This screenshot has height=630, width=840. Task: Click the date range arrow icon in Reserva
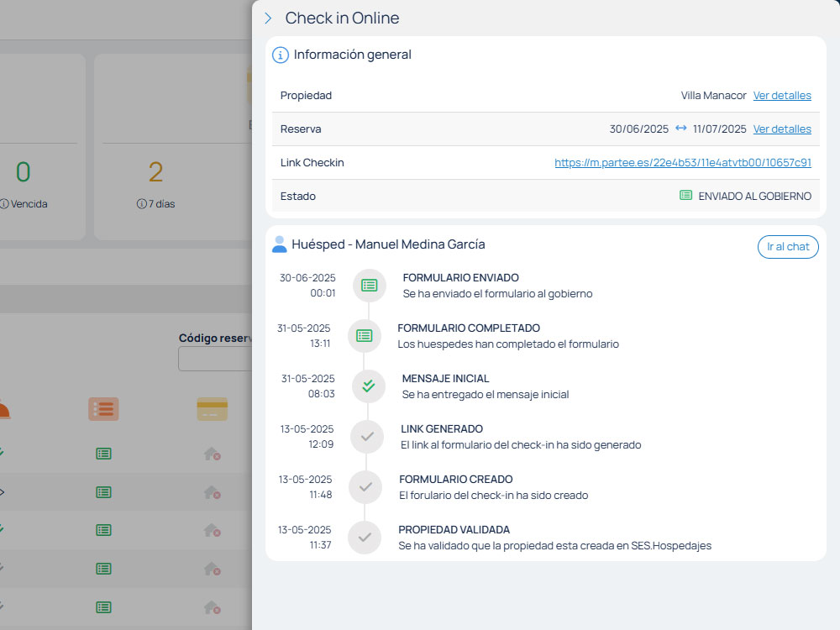pos(681,128)
